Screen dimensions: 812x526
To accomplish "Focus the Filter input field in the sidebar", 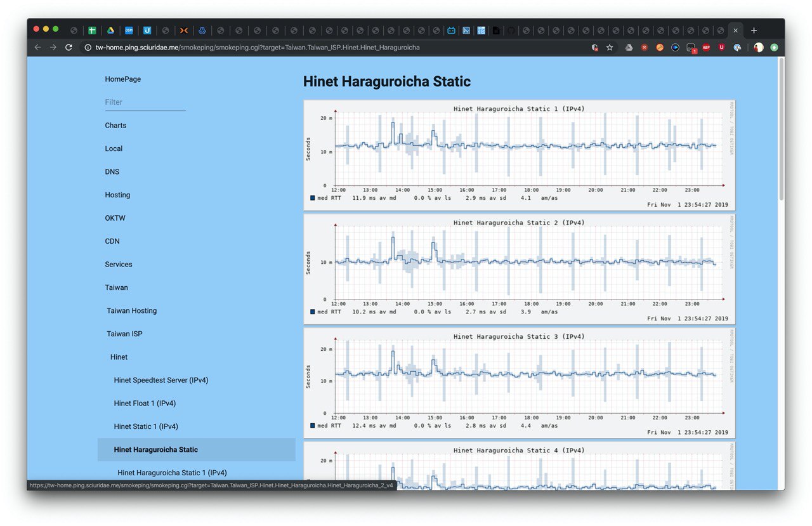I will tap(145, 102).
